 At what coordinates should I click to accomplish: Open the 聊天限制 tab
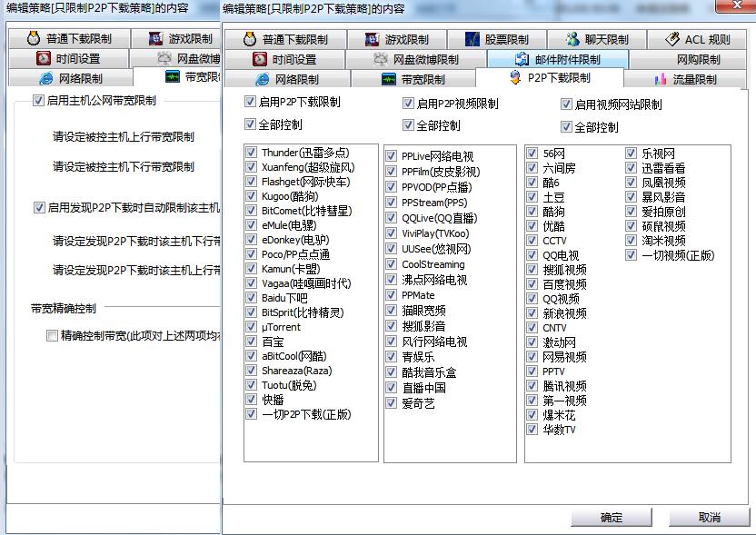pos(596,39)
